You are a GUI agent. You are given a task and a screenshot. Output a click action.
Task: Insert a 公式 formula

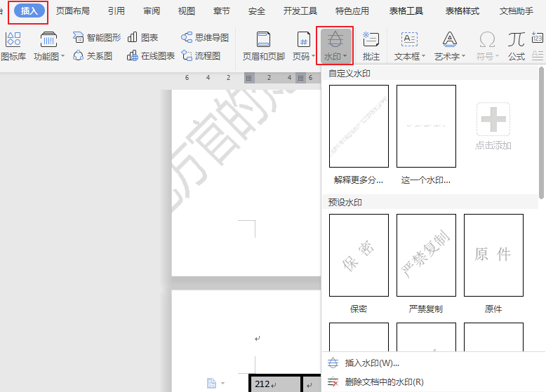coord(516,46)
